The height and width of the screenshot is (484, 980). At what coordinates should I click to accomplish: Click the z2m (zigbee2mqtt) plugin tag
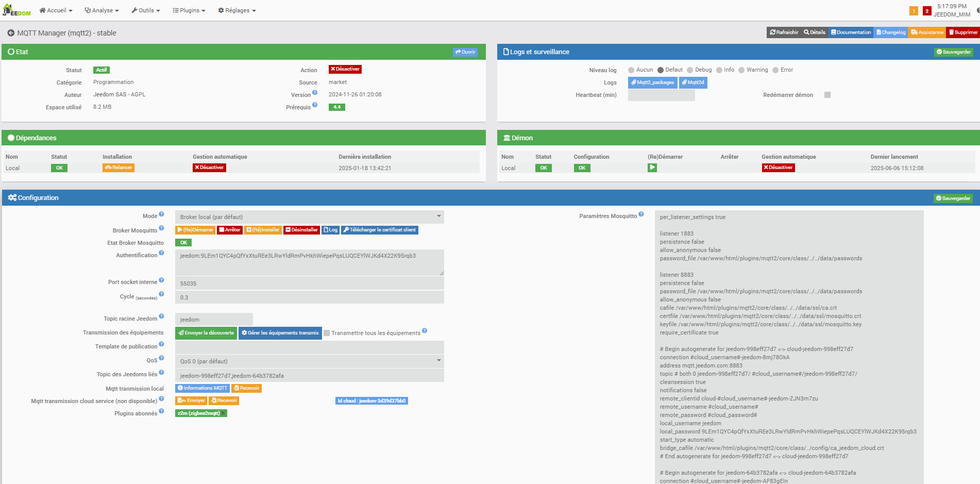[x=201, y=413]
